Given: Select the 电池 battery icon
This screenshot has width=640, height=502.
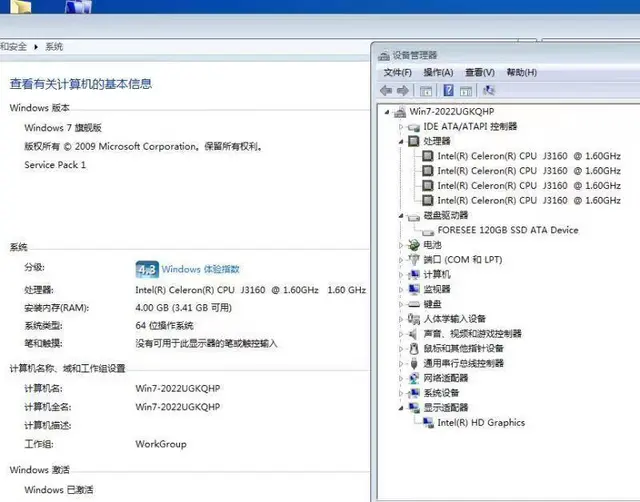Looking at the screenshot, I should pos(414,245).
